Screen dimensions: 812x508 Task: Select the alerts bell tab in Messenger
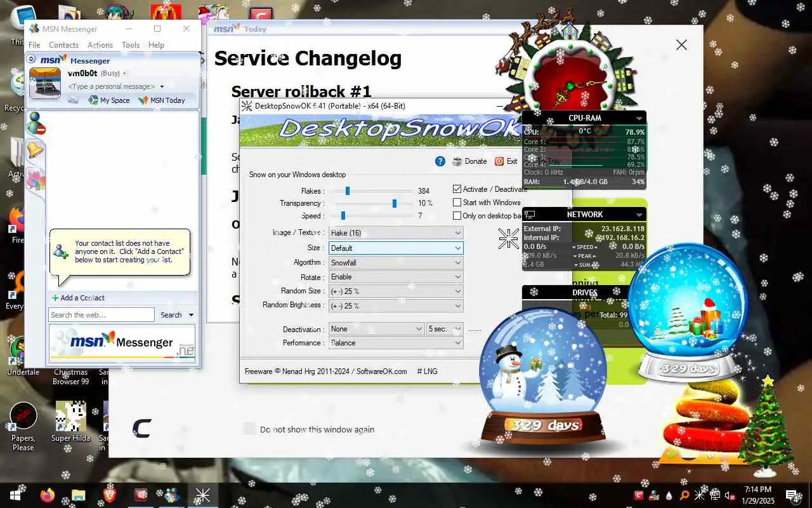[x=35, y=150]
